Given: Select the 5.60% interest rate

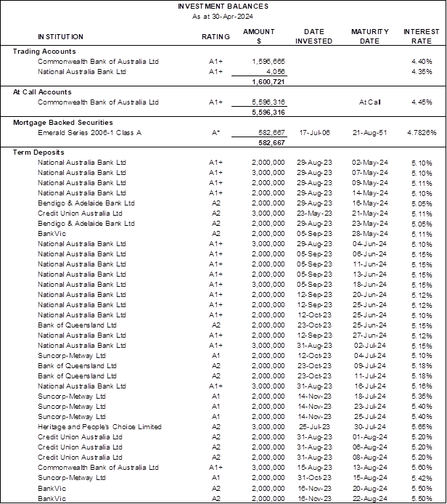Looking at the screenshot, I should [x=422, y=468].
